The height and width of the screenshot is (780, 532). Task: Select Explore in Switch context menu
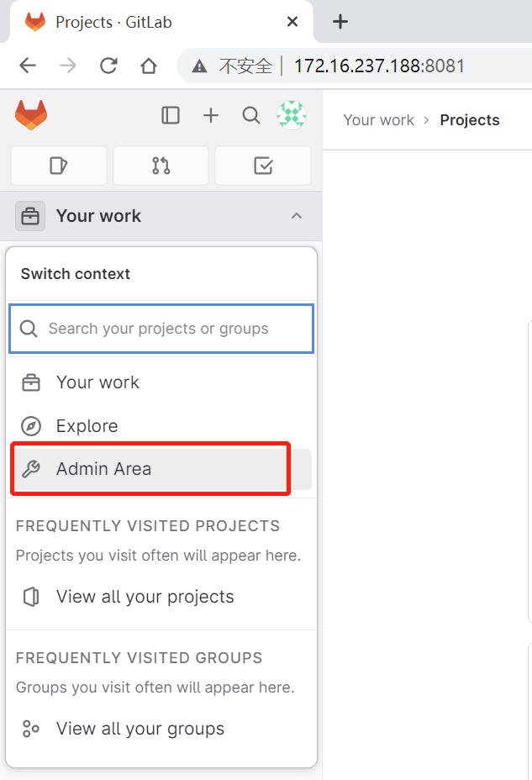click(x=87, y=426)
